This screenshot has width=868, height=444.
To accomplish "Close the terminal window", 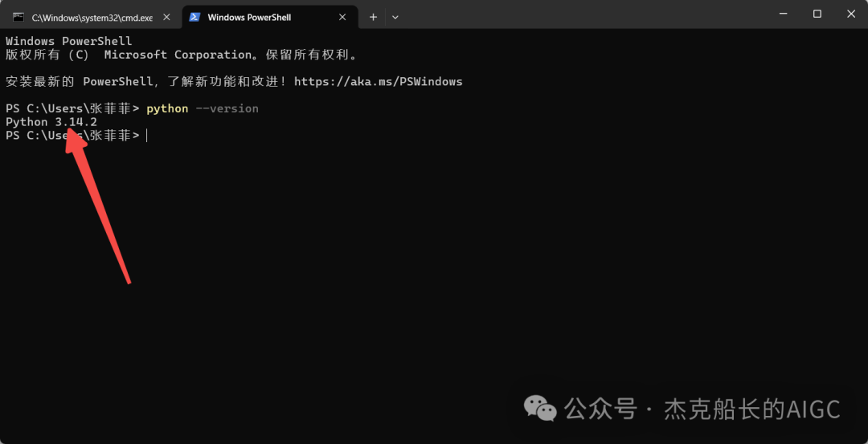I will (x=851, y=14).
